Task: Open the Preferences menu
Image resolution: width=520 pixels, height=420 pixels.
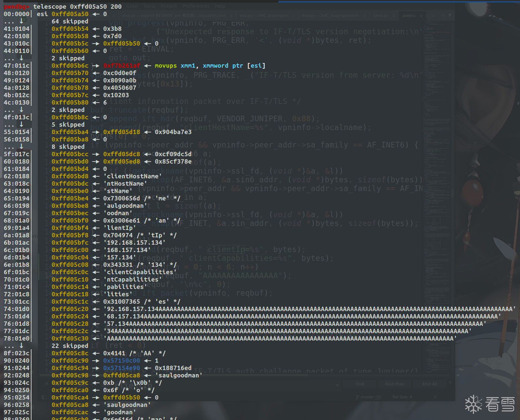Action: 196,6
